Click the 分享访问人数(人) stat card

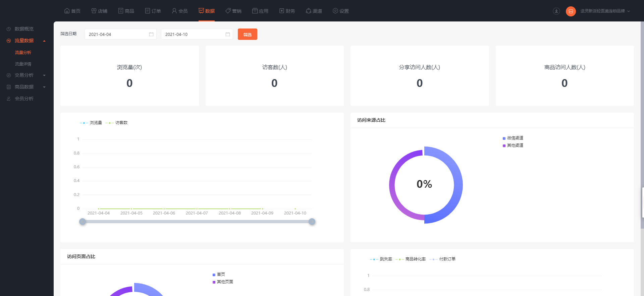(420, 76)
